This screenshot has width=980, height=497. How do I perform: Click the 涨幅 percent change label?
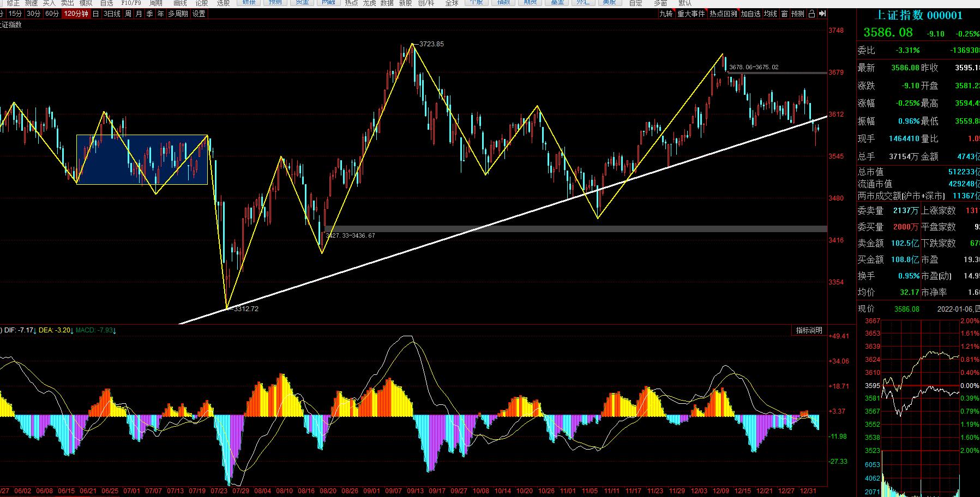pos(866,103)
